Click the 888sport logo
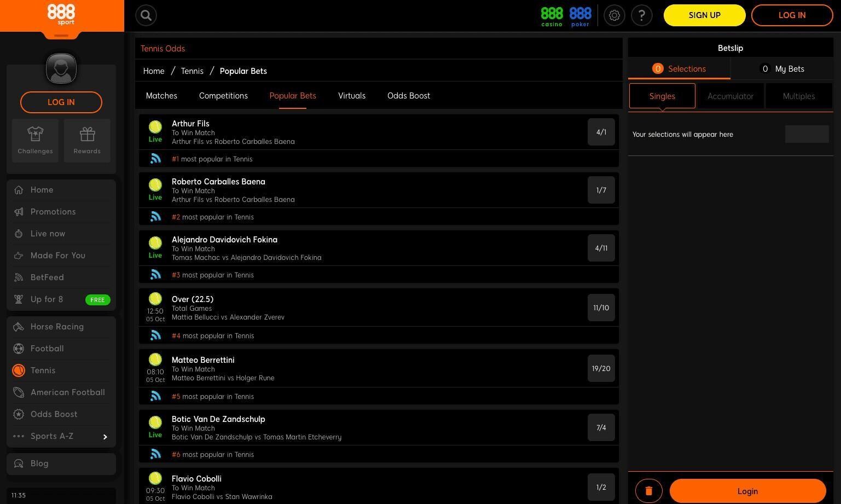841x504 pixels. (61, 14)
